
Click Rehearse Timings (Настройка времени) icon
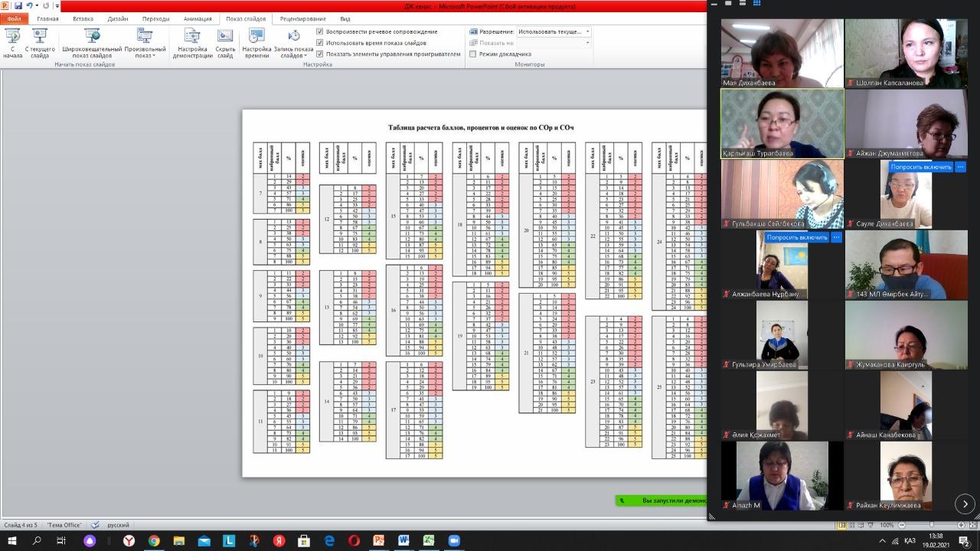(256, 43)
